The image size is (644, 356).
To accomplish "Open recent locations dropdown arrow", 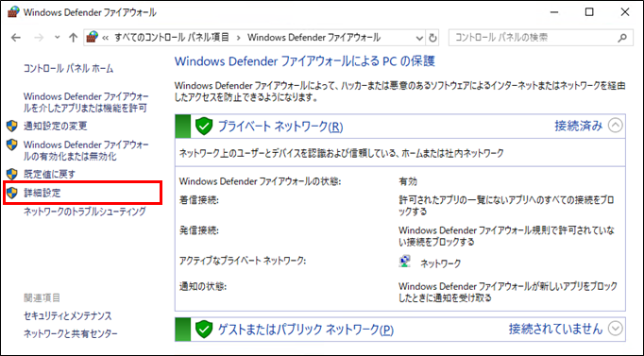I will coord(57,38).
